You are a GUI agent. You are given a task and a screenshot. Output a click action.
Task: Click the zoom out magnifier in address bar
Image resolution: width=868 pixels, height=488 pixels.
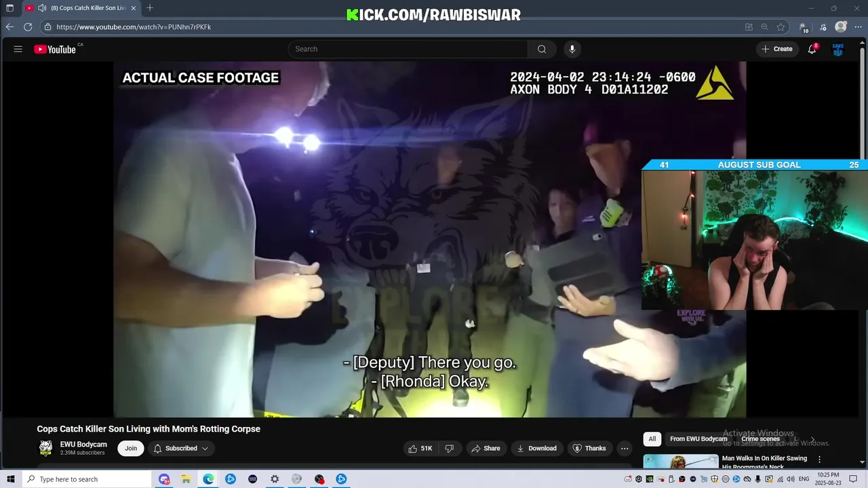765,27
